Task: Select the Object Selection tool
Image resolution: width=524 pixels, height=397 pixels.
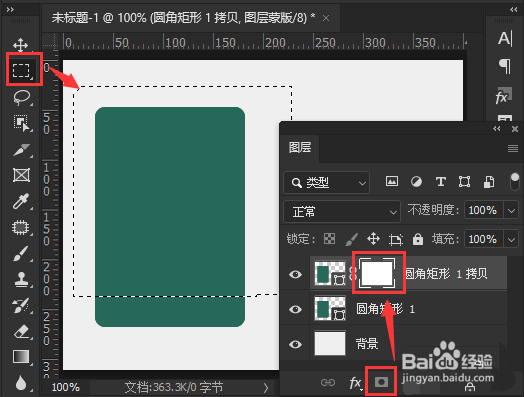Action: (x=22, y=123)
